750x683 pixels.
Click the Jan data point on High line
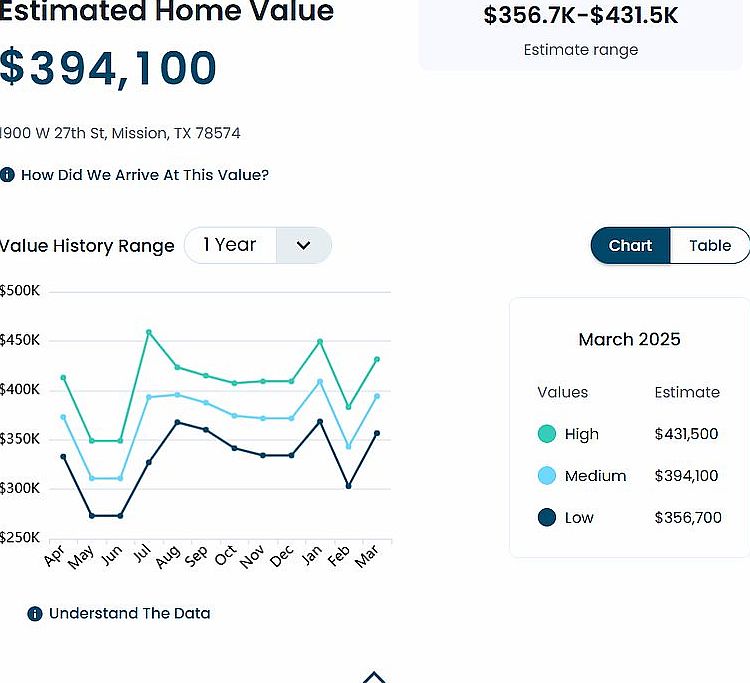click(320, 341)
